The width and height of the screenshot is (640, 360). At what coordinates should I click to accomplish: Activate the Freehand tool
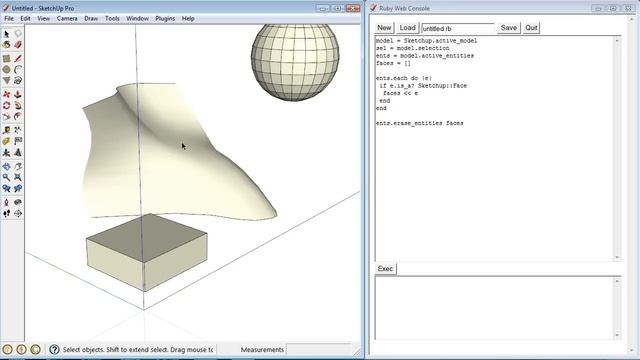coord(18,81)
